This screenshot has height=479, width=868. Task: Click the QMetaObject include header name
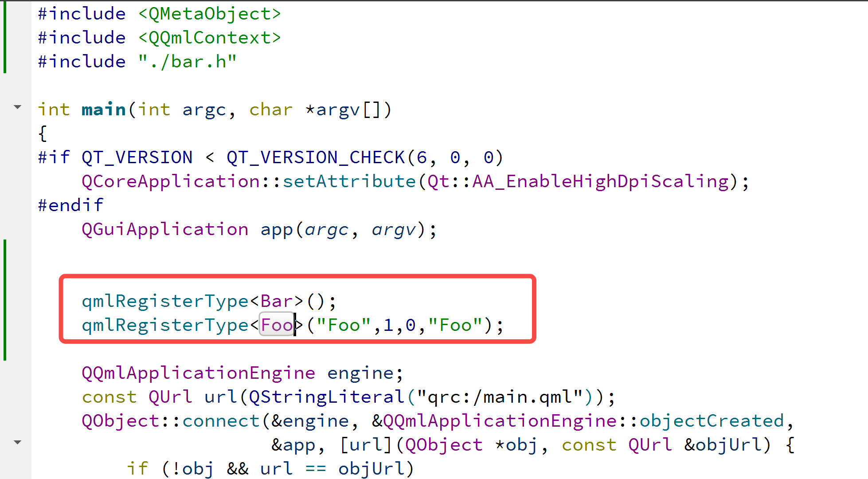(209, 14)
